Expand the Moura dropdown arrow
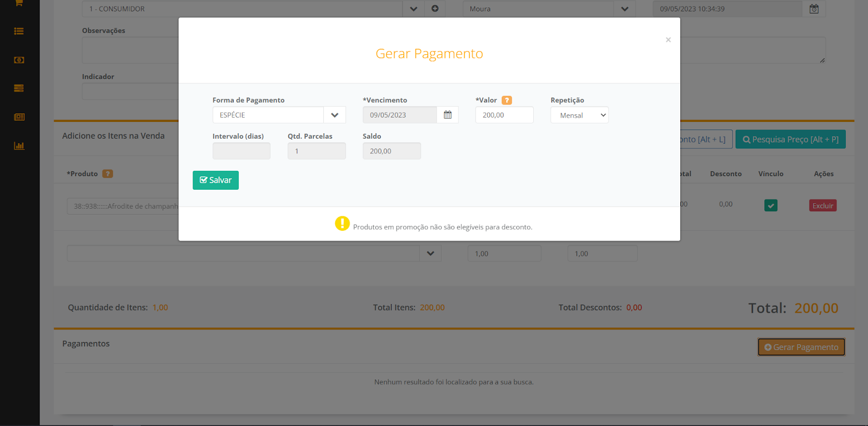 [x=624, y=9]
